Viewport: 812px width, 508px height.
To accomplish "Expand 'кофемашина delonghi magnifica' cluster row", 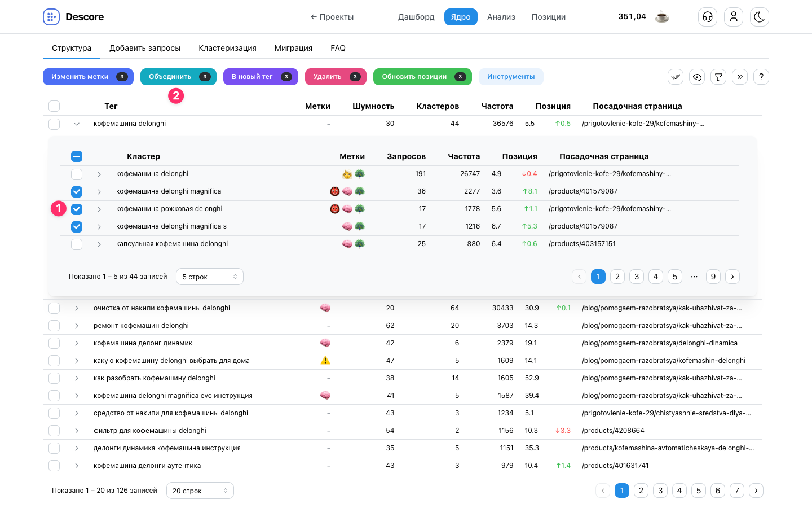I will click(x=99, y=191).
